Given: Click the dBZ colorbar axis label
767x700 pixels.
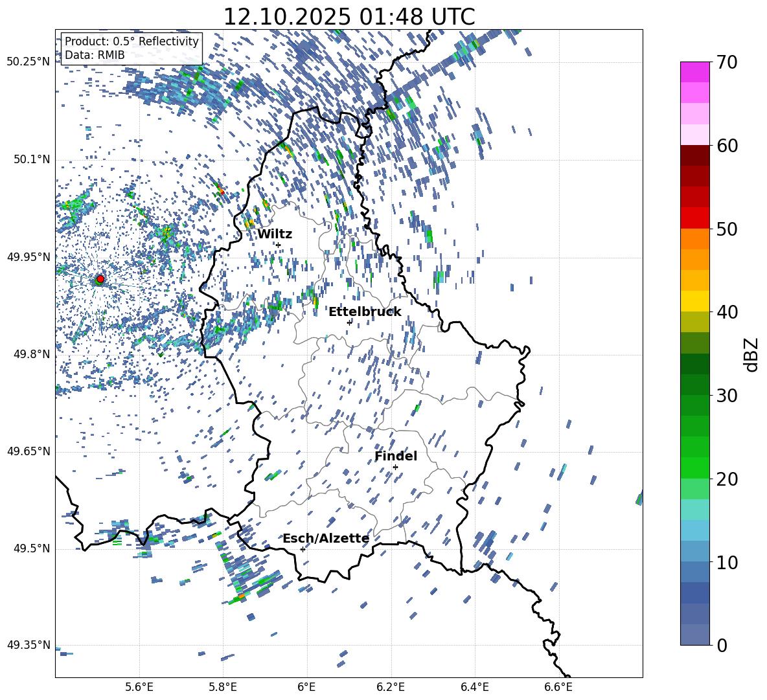Looking at the screenshot, I should pos(751,354).
